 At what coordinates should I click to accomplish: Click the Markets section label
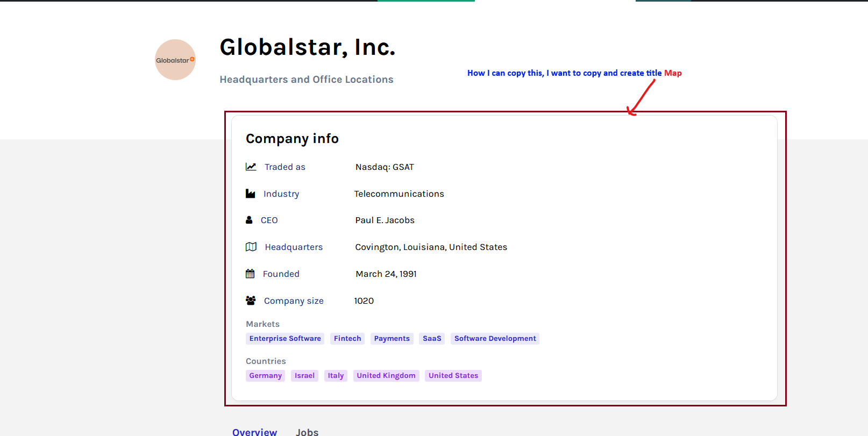tap(263, 324)
